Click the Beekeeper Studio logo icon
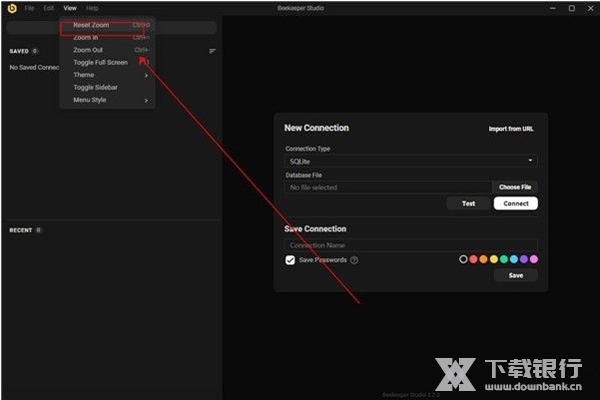Image resolution: width=600 pixels, height=400 pixels. click(x=11, y=8)
